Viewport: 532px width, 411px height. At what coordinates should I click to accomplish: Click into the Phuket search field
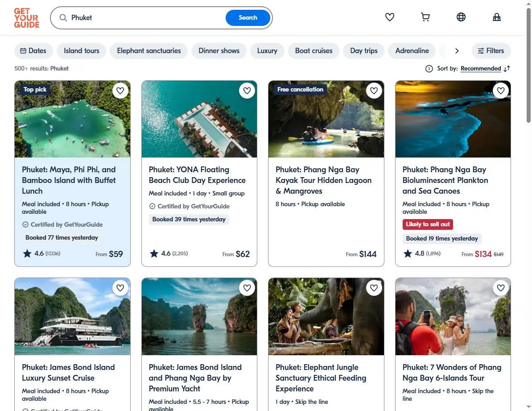coord(146,18)
